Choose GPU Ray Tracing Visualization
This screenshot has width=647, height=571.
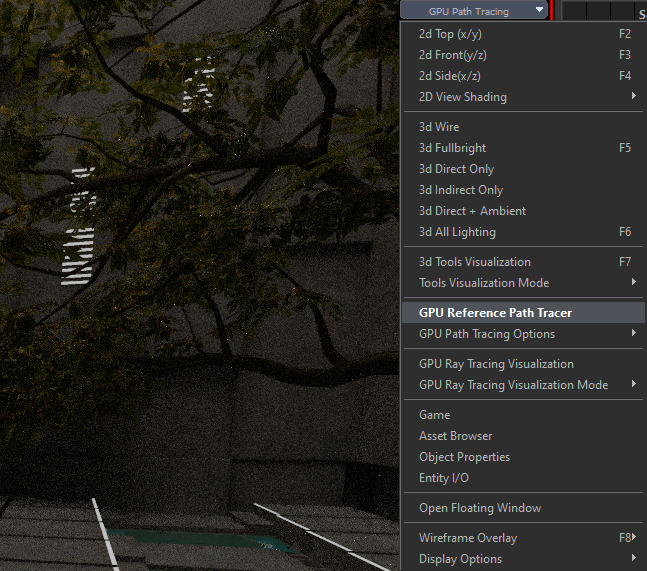(x=523, y=364)
